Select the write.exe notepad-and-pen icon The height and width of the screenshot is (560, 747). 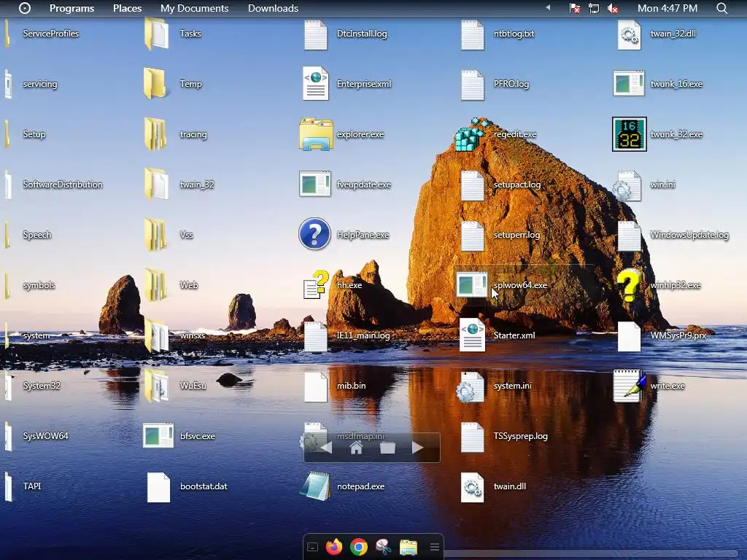click(629, 386)
